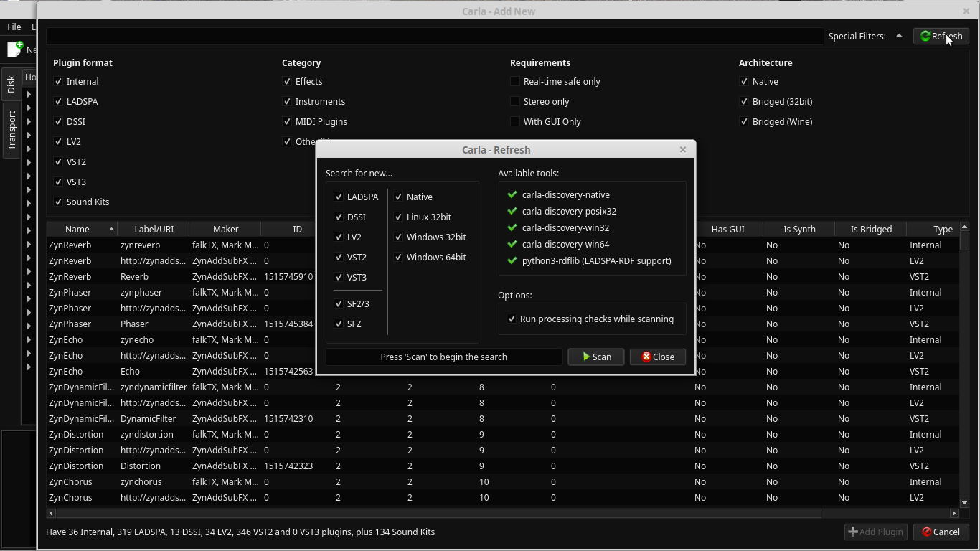This screenshot has height=551, width=980.
Task: Collapse the Special Filters arrow
Action: (x=899, y=36)
